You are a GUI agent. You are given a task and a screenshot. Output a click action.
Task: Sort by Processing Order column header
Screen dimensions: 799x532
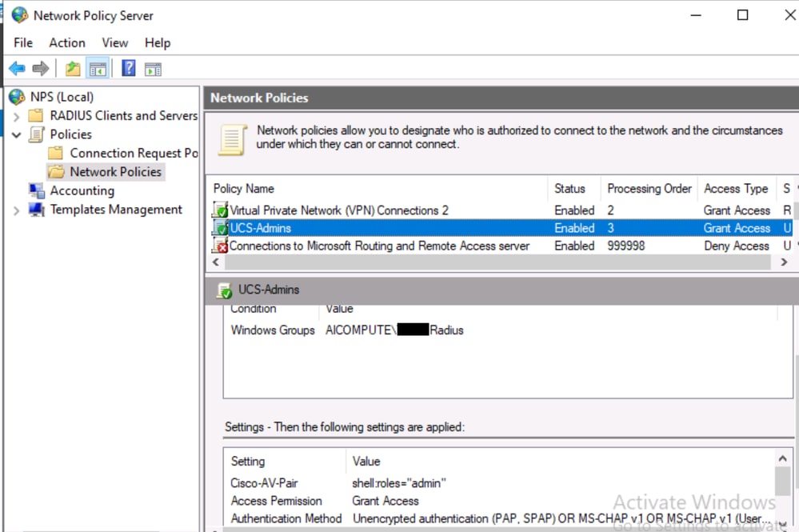point(649,189)
